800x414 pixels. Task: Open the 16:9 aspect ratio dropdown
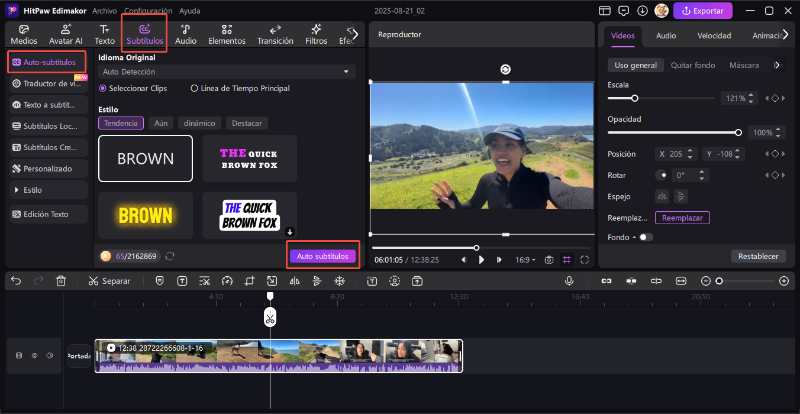tap(525, 260)
